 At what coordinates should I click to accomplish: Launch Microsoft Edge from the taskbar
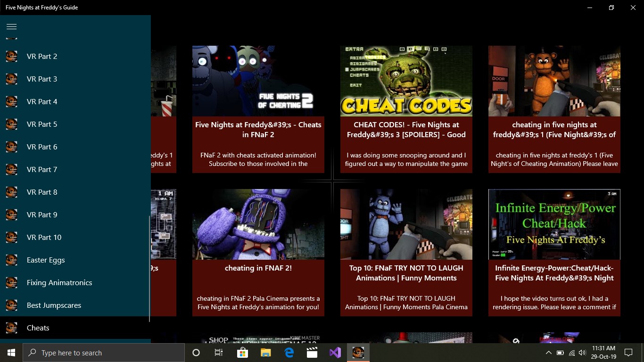[x=289, y=353]
